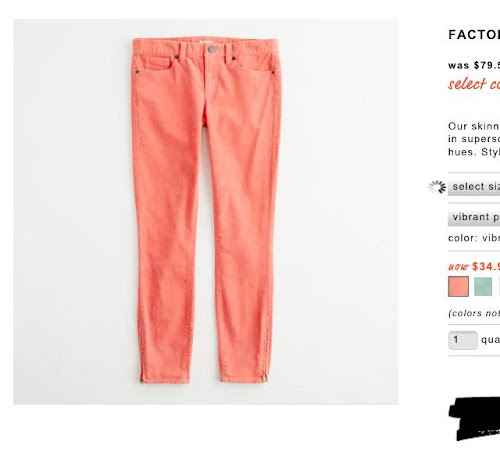Click the was $79.5 original price
500x474 pixels.
pos(474,65)
